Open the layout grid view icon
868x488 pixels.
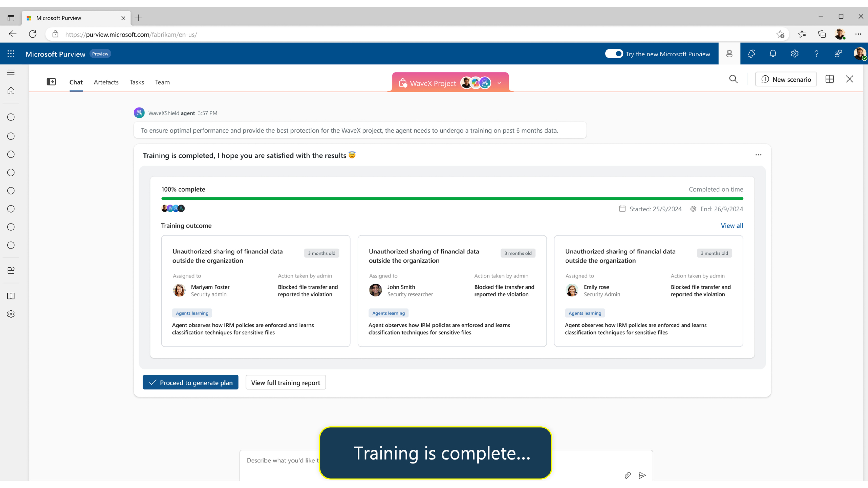point(830,79)
